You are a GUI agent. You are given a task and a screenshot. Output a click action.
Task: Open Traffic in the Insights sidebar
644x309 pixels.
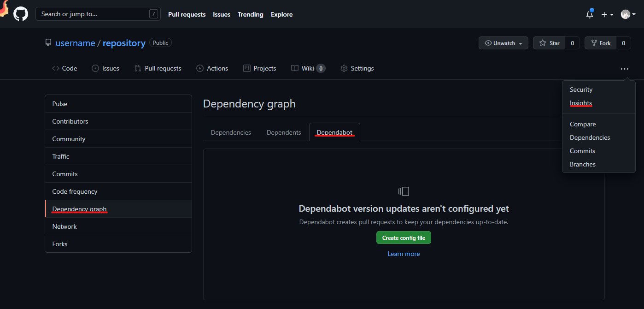tap(118, 156)
